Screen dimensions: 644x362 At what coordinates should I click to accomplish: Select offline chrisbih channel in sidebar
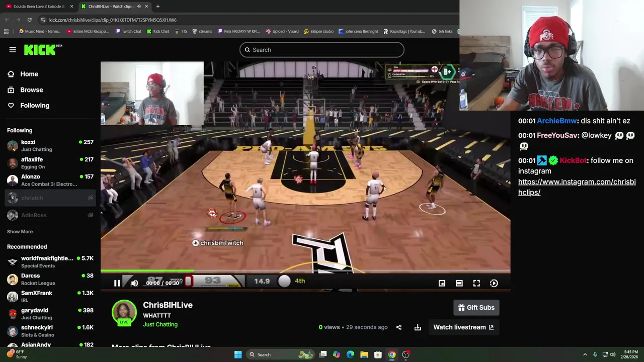pyautogui.click(x=50, y=198)
